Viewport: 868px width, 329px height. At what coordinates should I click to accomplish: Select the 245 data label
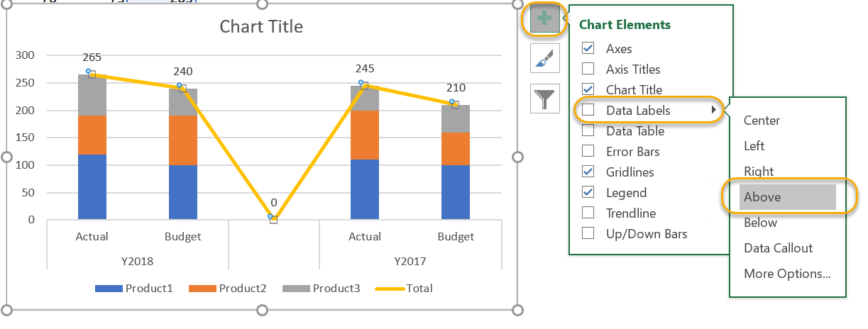pyautogui.click(x=365, y=69)
